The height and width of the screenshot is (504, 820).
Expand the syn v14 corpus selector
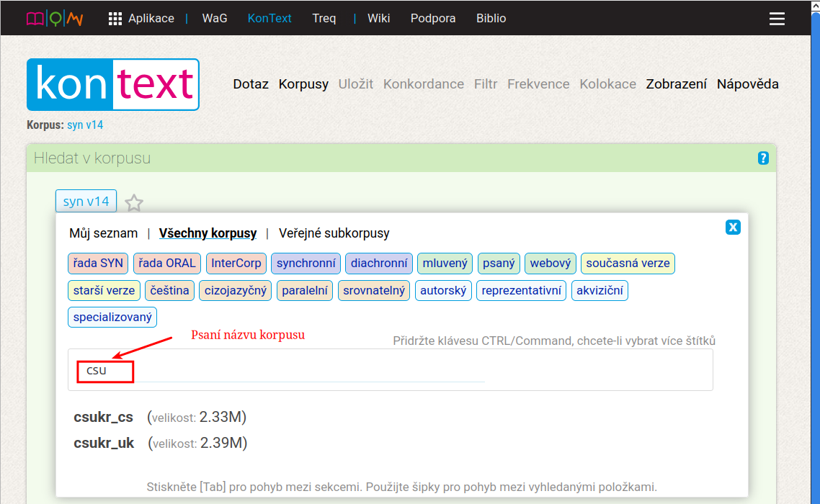86,202
